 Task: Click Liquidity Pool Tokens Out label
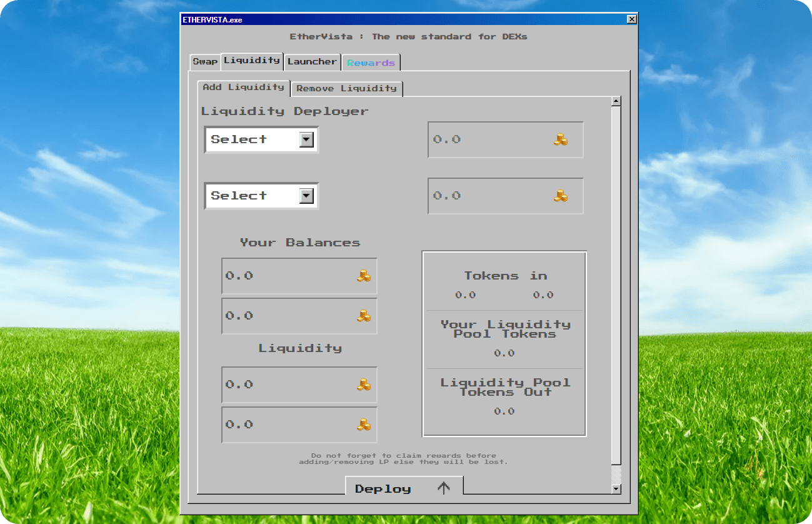tap(505, 387)
